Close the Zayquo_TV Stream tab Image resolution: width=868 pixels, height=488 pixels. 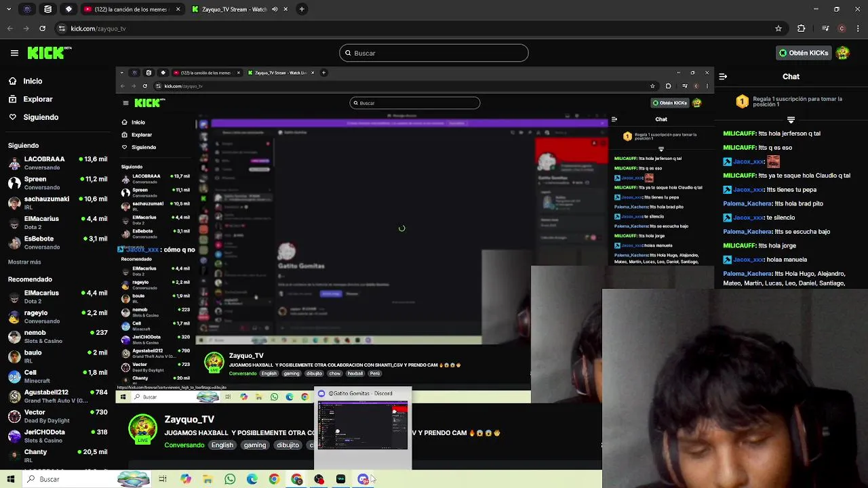[285, 9]
